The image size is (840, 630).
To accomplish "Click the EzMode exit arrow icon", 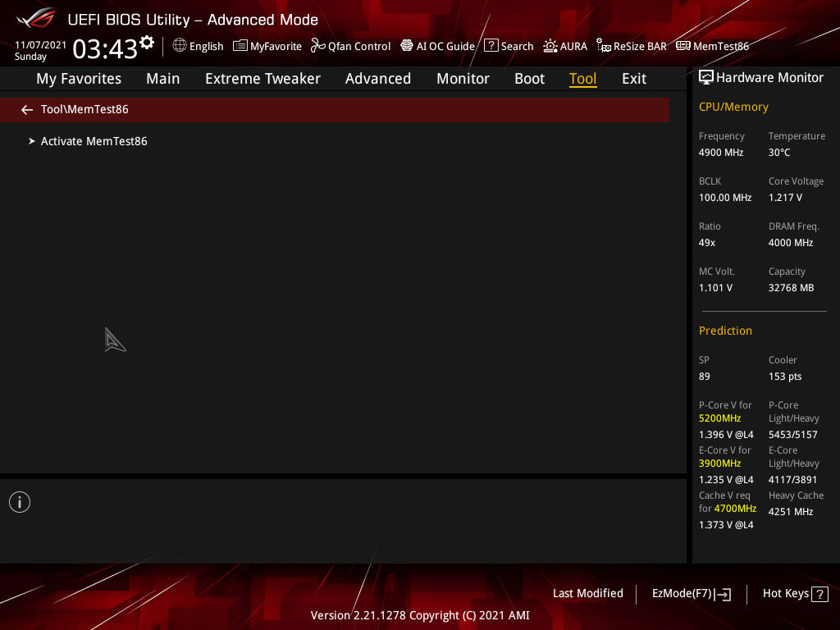I will 723,594.
